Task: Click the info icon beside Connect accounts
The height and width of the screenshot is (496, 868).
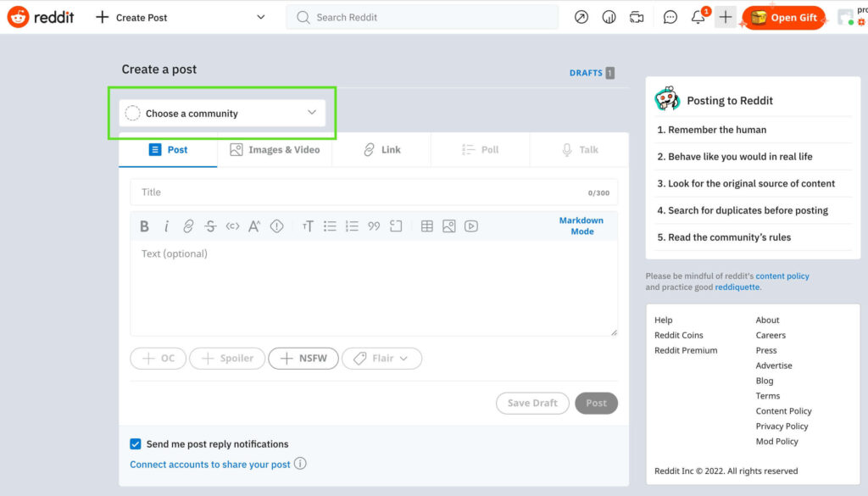Action: tap(300, 463)
